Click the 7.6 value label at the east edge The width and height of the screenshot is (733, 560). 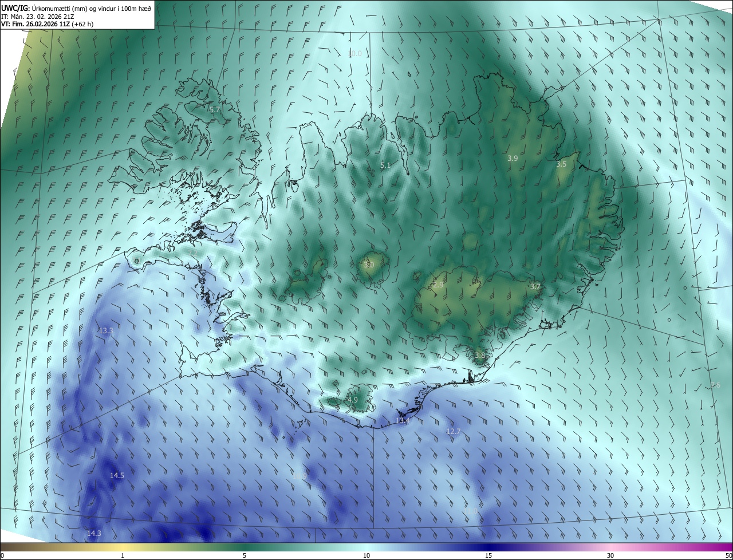tap(715, 385)
